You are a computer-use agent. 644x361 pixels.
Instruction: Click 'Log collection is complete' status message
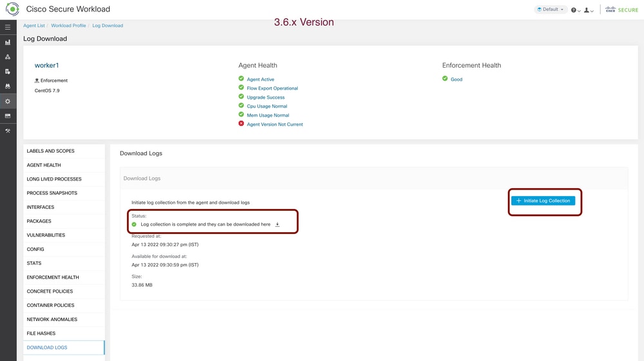pyautogui.click(x=206, y=224)
